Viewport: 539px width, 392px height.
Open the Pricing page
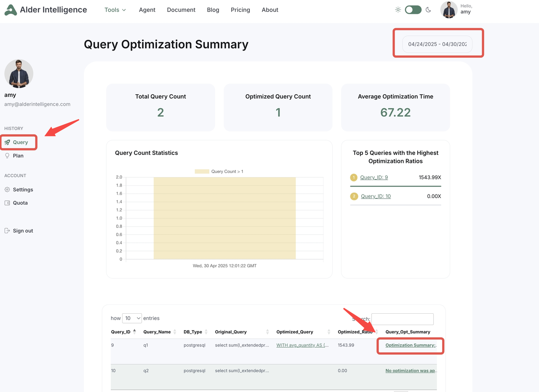(240, 10)
